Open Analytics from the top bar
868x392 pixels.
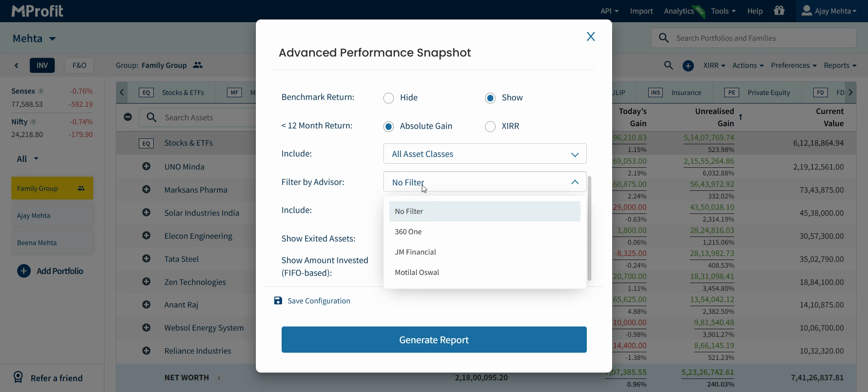click(x=679, y=11)
